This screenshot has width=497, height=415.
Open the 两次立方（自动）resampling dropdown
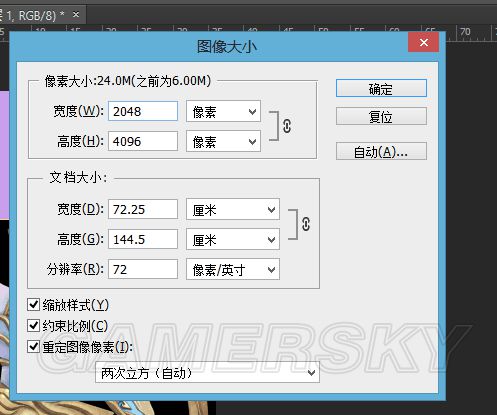207,373
